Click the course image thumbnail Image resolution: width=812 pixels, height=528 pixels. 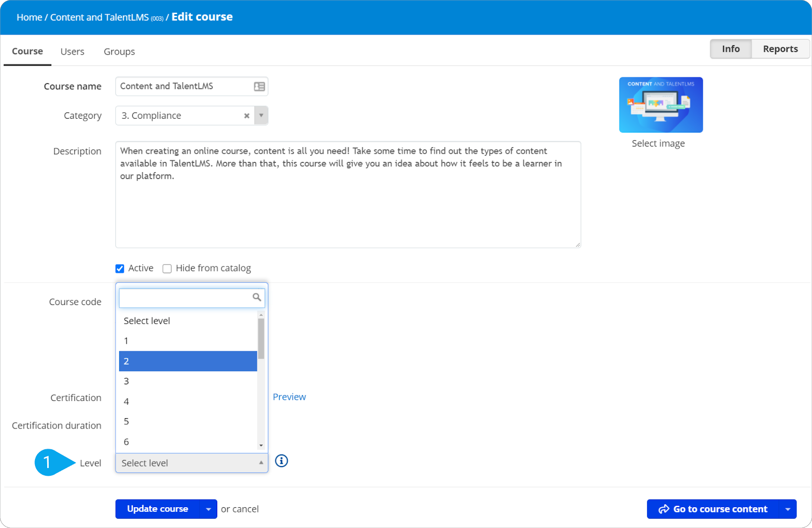coord(661,105)
